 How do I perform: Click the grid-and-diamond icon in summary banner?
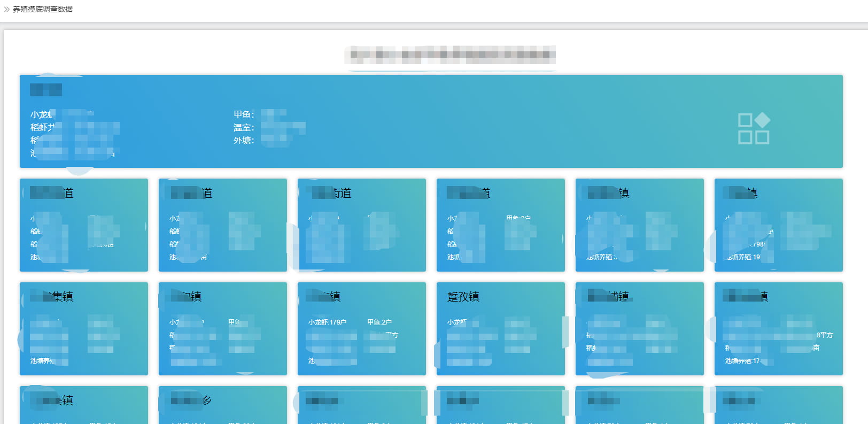point(754,128)
